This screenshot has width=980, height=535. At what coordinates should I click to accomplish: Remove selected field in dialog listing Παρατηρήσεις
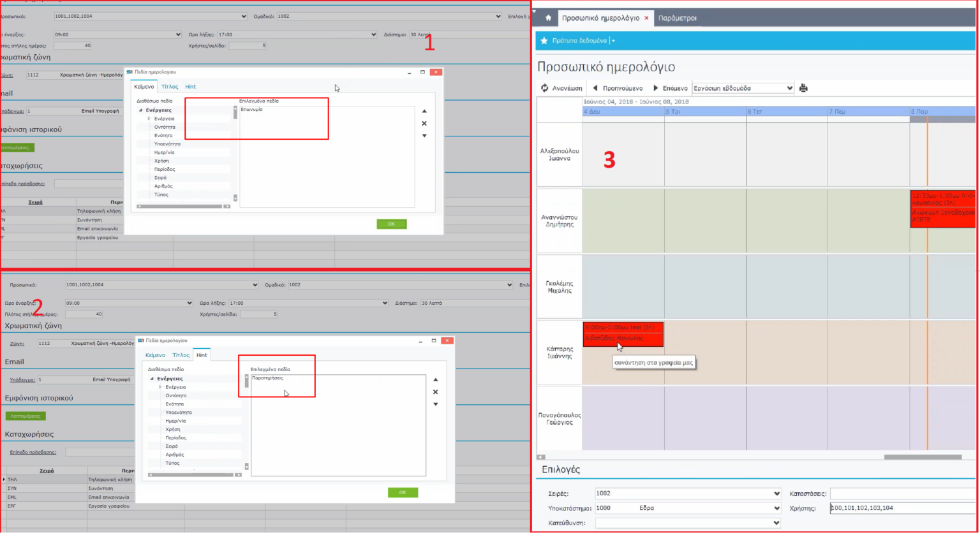pos(436,392)
